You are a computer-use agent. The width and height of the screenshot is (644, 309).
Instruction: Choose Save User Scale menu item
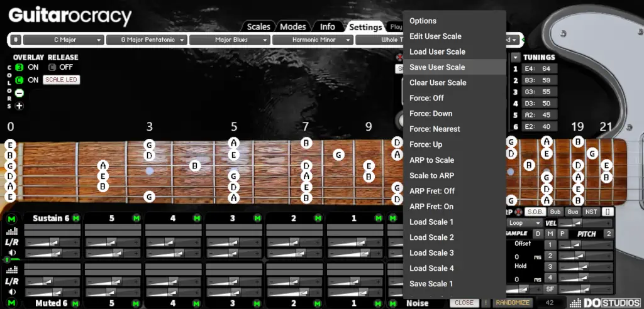tap(455, 67)
